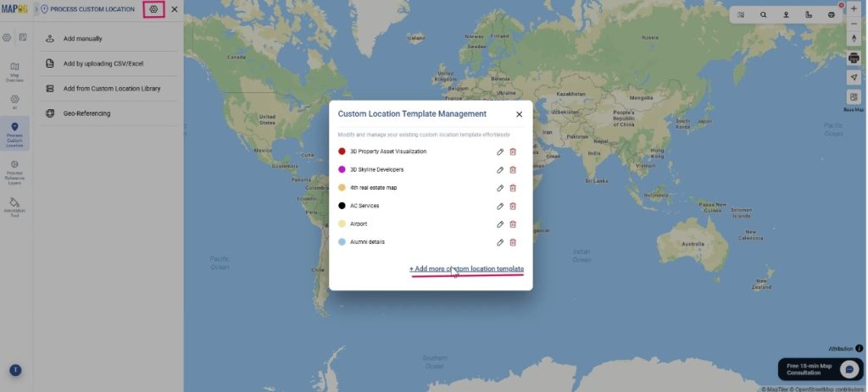Click map search magnifier icon
868x392 pixels.
[x=764, y=15]
